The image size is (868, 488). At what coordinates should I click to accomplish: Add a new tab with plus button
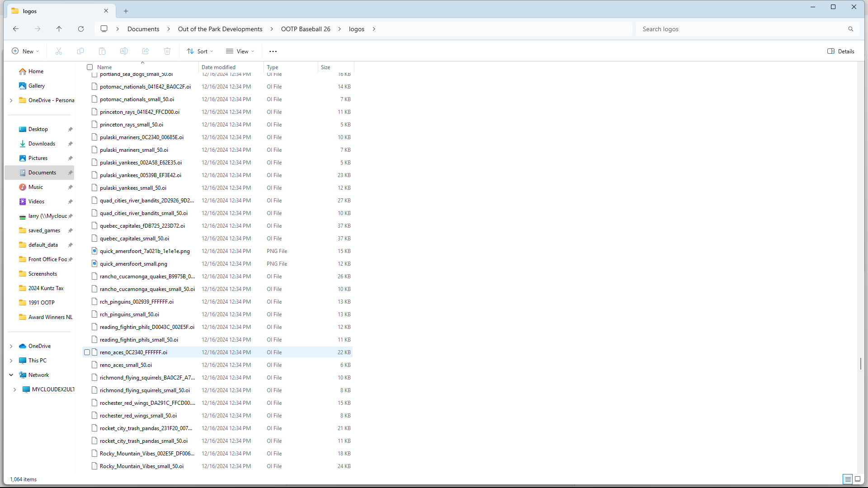click(126, 11)
